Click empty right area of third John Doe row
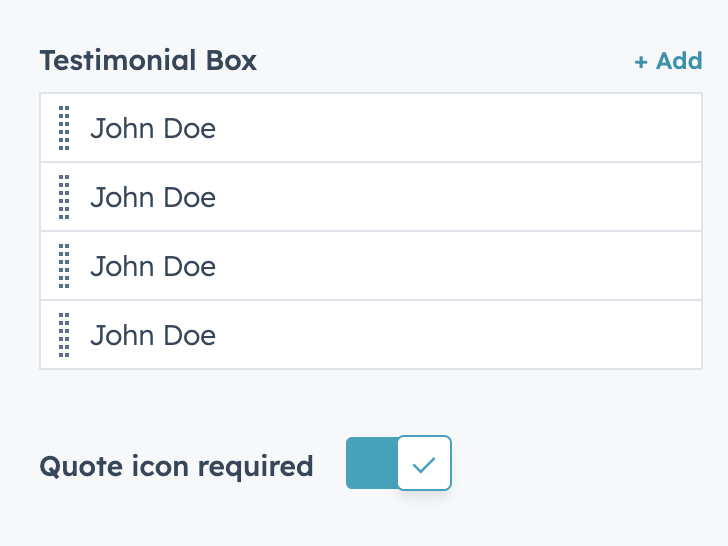Screen dimensions: 728x546 500,266
